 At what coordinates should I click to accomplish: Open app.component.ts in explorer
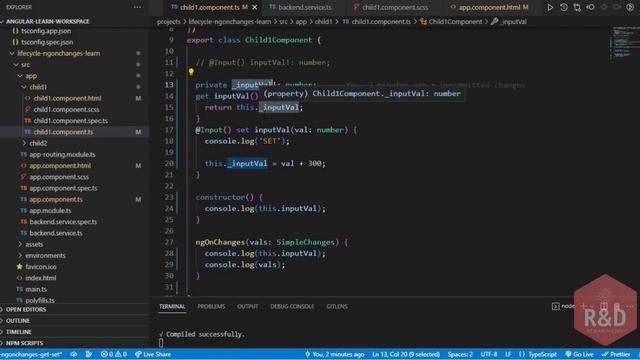56,200
